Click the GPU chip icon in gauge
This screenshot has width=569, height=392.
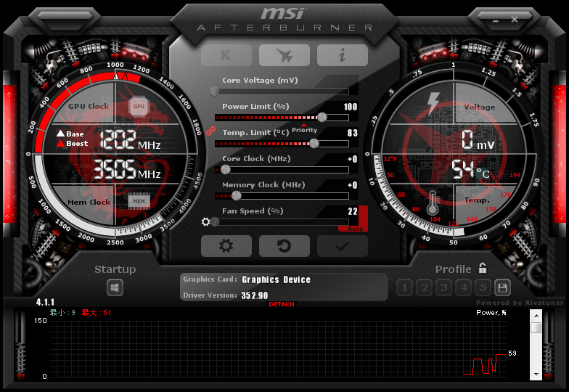139,106
